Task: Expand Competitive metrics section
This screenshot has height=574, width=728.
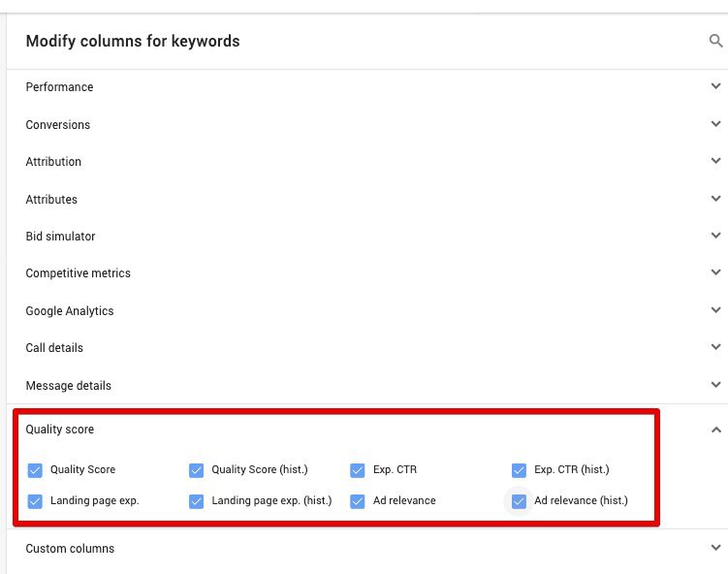Action: (715, 272)
